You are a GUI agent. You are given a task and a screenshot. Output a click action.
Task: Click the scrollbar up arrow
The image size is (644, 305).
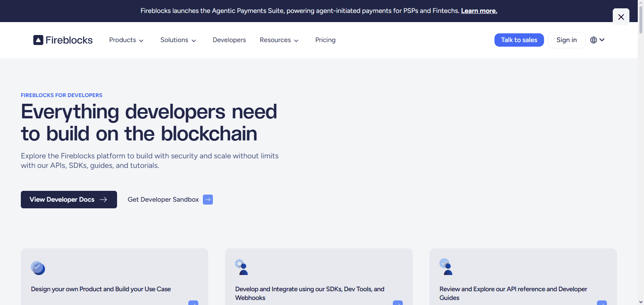641,2
